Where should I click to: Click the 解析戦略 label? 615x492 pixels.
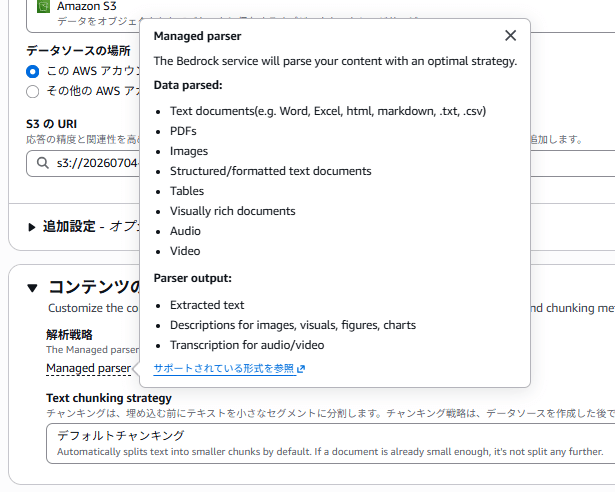point(69,335)
